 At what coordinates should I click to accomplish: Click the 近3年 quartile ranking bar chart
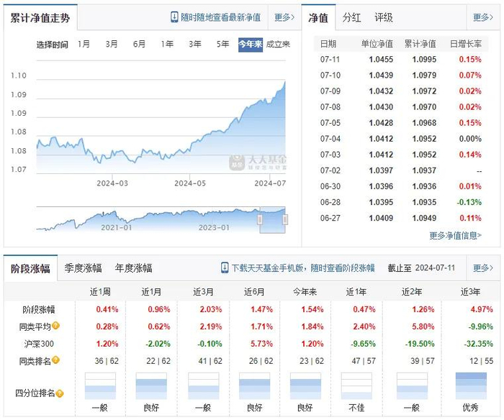click(469, 386)
